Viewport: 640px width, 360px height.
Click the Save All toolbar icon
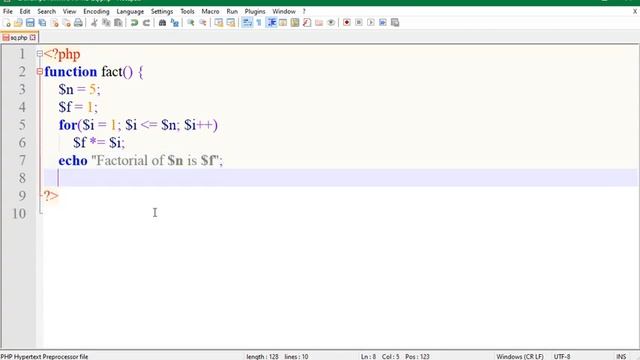42,23
